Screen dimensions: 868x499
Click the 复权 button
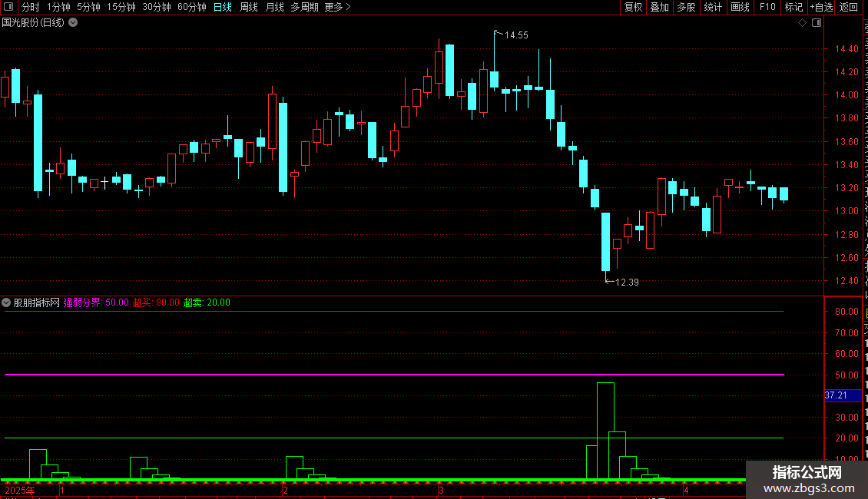click(x=633, y=7)
